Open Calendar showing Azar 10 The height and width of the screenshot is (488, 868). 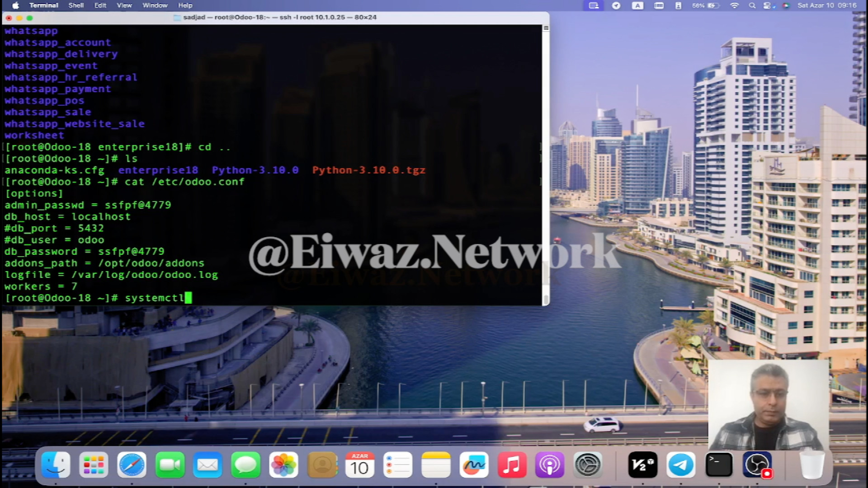tap(360, 465)
